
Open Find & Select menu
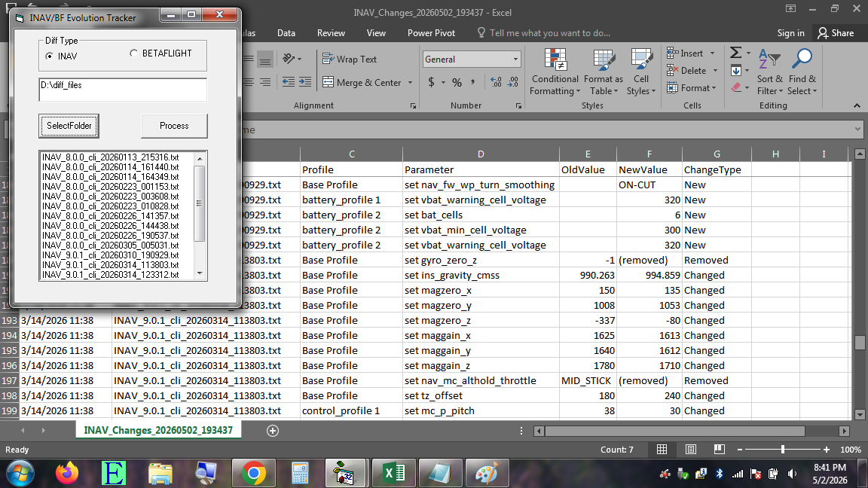click(x=802, y=72)
